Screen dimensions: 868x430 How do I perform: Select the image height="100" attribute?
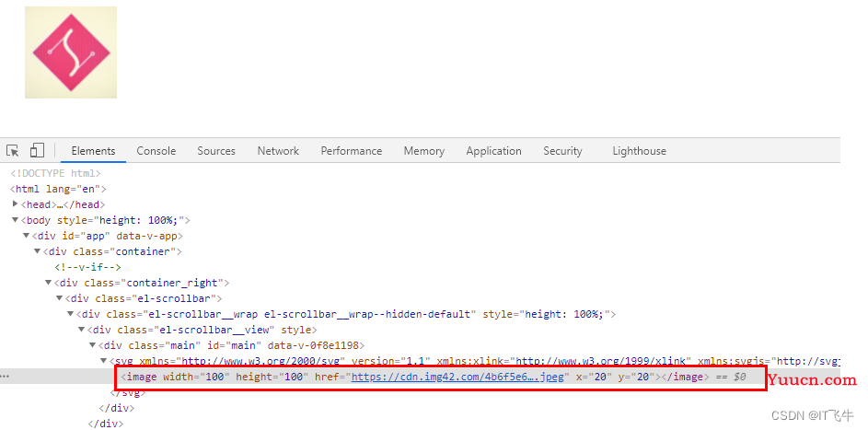(x=272, y=377)
